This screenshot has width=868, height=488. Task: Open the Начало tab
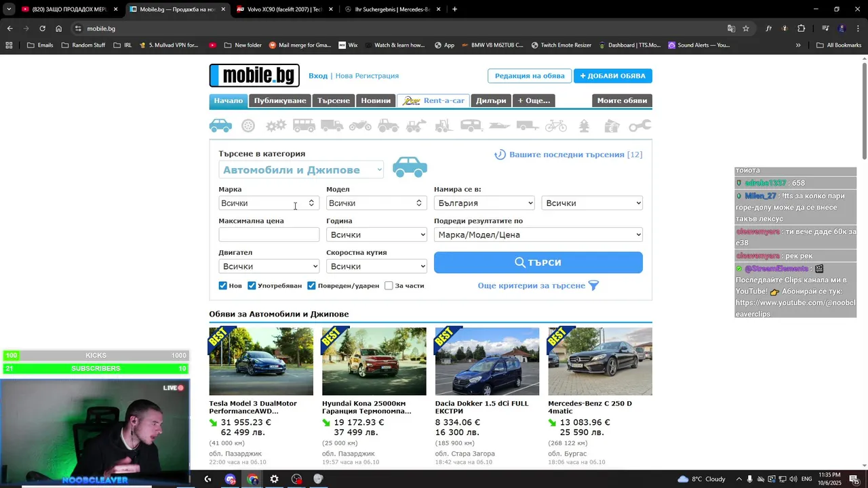click(x=229, y=100)
